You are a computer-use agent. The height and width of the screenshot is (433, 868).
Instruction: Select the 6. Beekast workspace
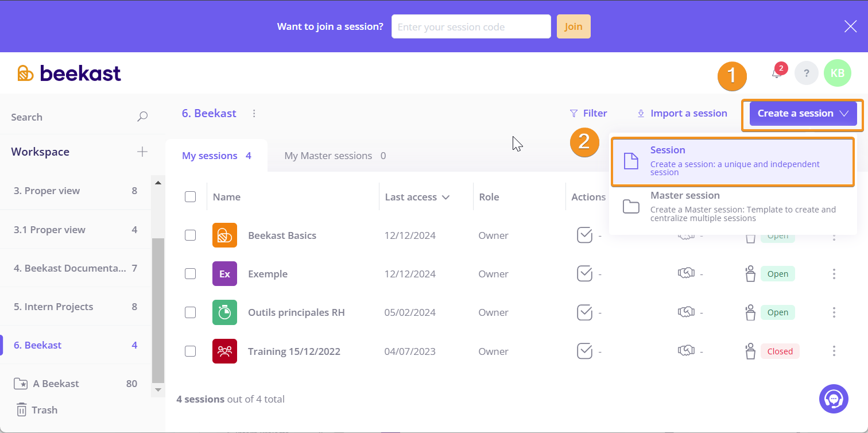[x=75, y=345]
